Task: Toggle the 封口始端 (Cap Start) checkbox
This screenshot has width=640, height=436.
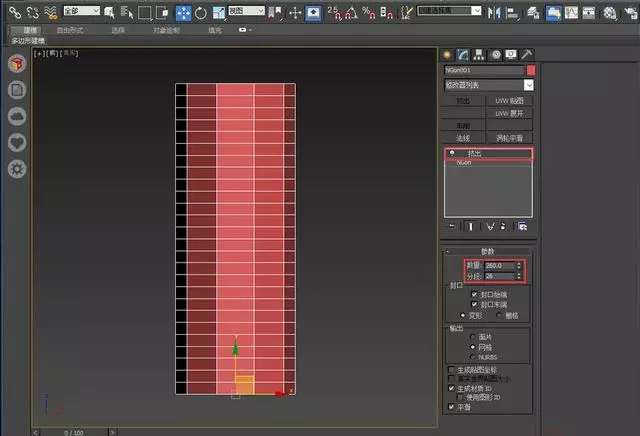Action: point(475,295)
